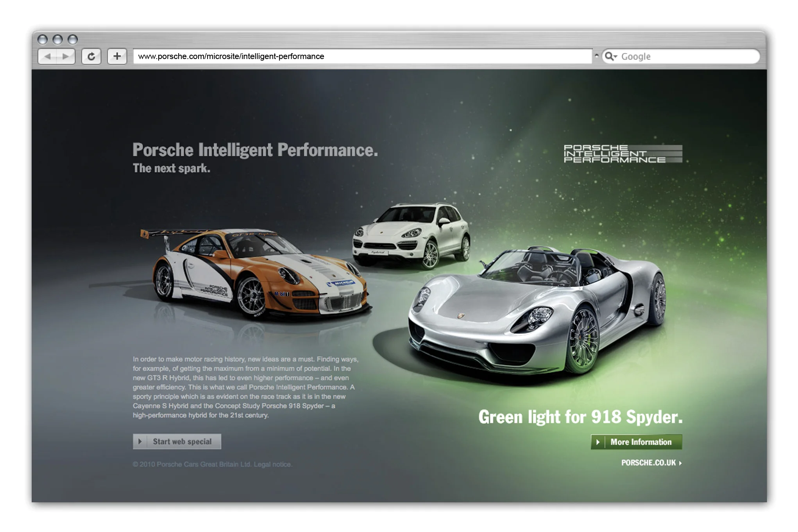Click the Green light for 918 Spyder headline
Image resolution: width=798 pixels, height=532 pixels.
click(x=580, y=417)
